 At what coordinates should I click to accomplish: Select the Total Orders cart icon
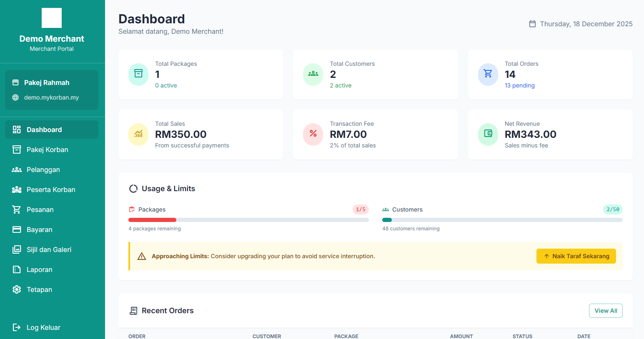(488, 74)
